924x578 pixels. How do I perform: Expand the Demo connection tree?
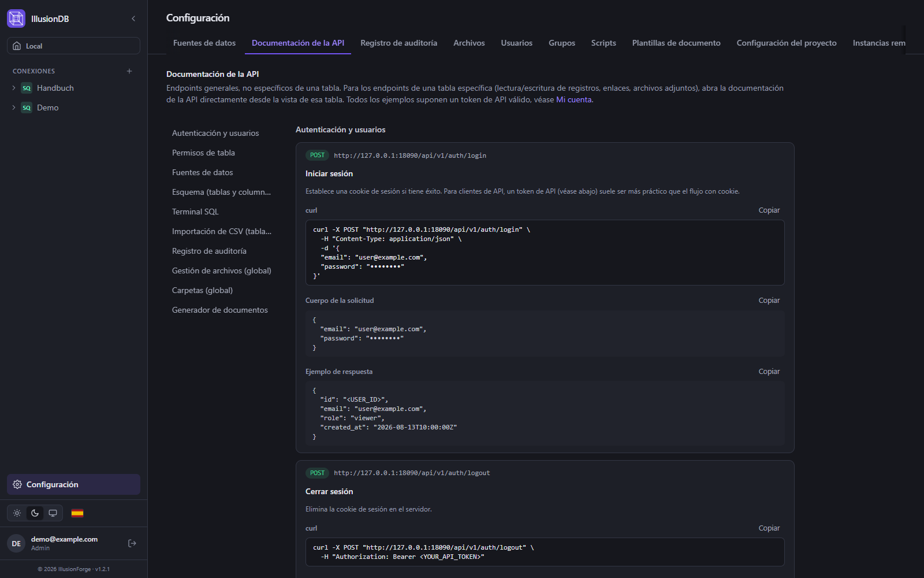14,108
